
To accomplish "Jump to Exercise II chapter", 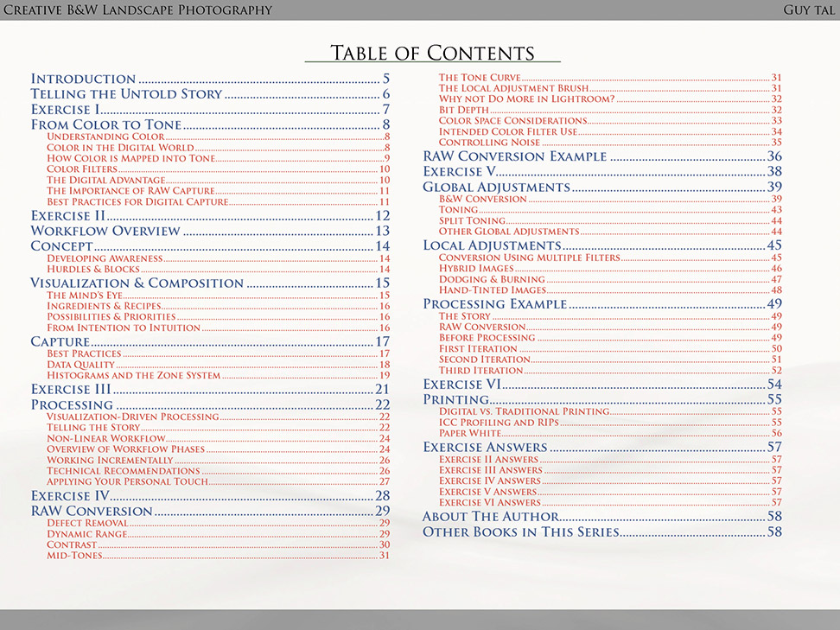I will click(x=210, y=215).
